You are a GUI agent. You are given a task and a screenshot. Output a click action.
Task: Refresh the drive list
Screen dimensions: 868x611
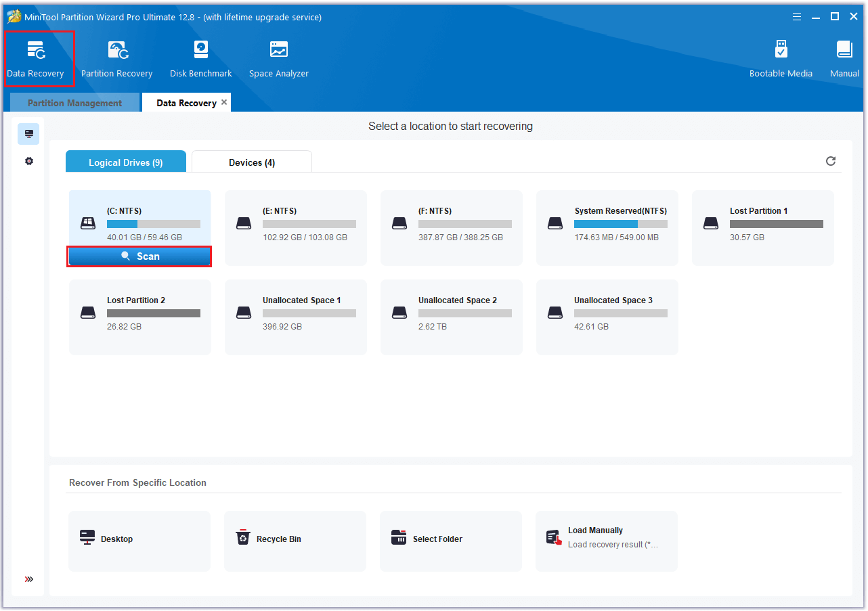click(x=831, y=161)
